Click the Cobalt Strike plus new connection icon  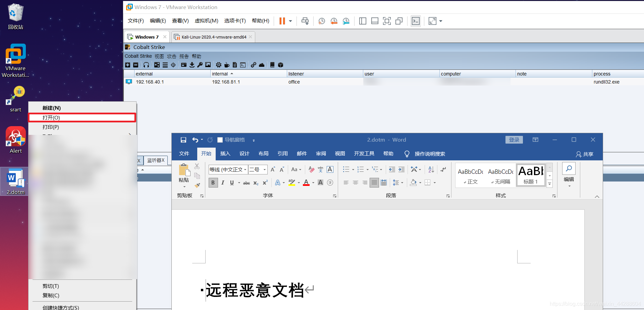click(127, 65)
